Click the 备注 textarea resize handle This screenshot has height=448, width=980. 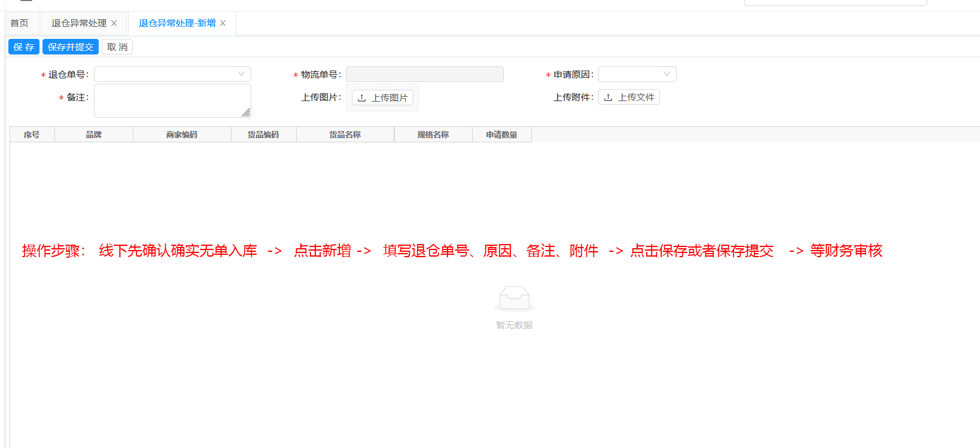[x=246, y=112]
